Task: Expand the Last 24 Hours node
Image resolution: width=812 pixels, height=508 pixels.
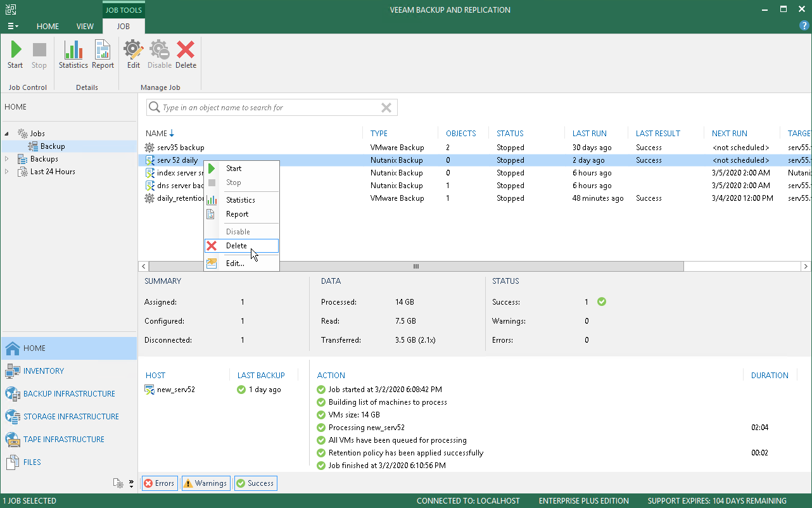Action: click(x=8, y=172)
